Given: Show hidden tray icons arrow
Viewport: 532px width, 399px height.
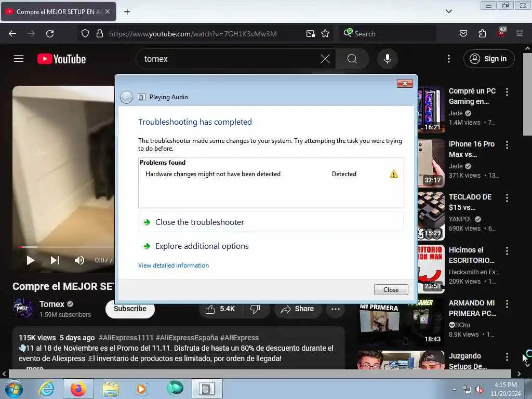Looking at the screenshot, I should click(x=454, y=390).
